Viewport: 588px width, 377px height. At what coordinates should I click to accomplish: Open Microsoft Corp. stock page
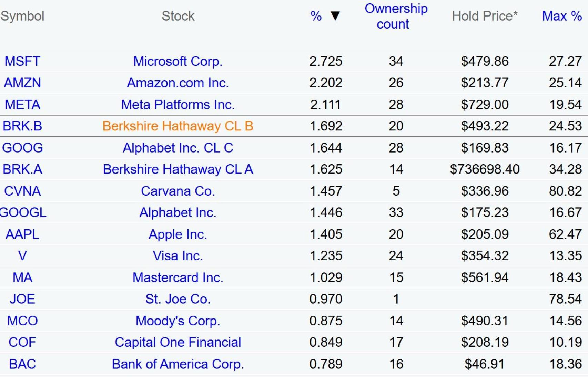coord(178,61)
